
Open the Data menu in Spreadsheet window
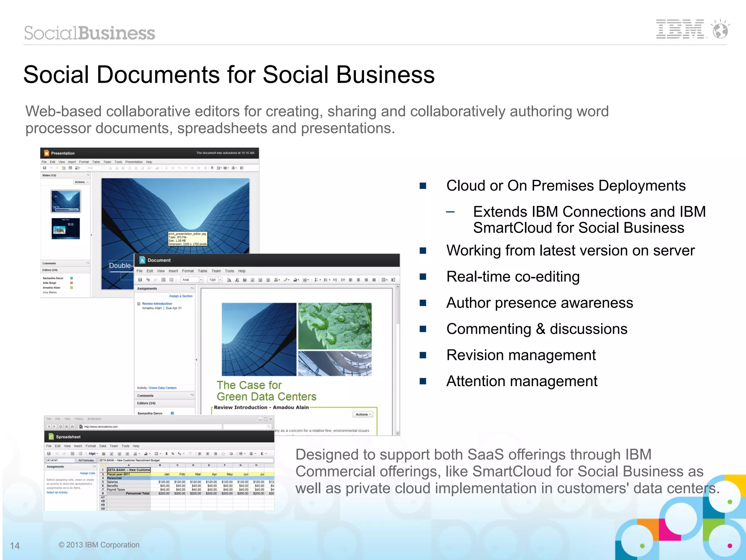[103, 446]
